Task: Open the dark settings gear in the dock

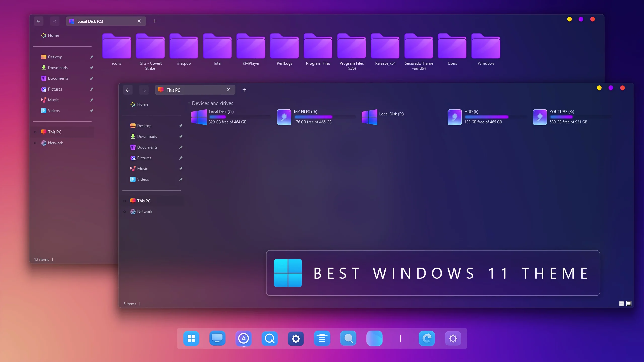Action: 296,338
